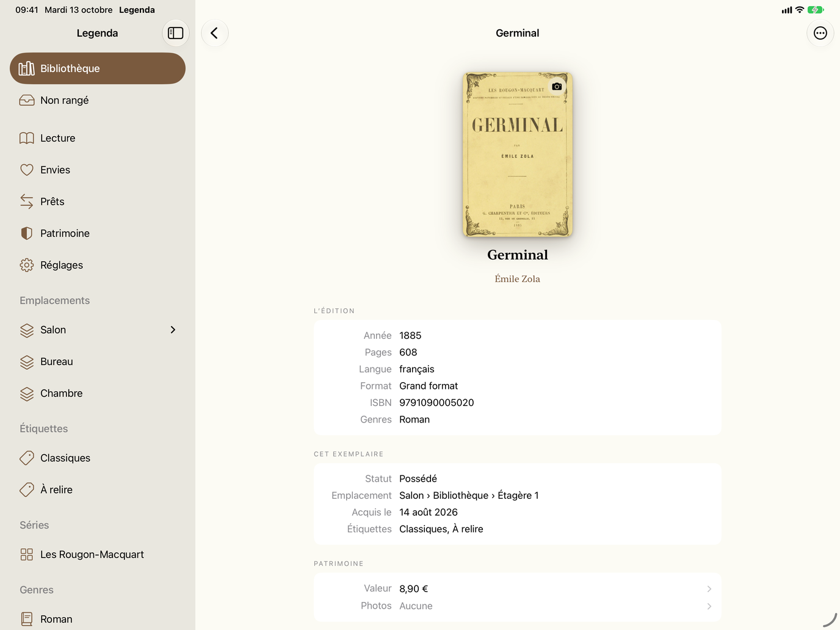This screenshot has width=840, height=630.
Task: Go back with the chevron button
Action: click(215, 33)
